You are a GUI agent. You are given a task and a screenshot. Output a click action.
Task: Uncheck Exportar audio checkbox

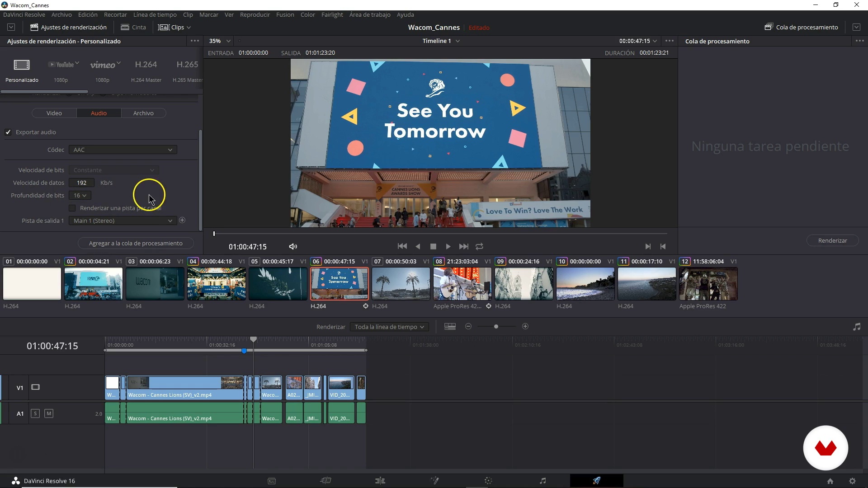(8, 132)
